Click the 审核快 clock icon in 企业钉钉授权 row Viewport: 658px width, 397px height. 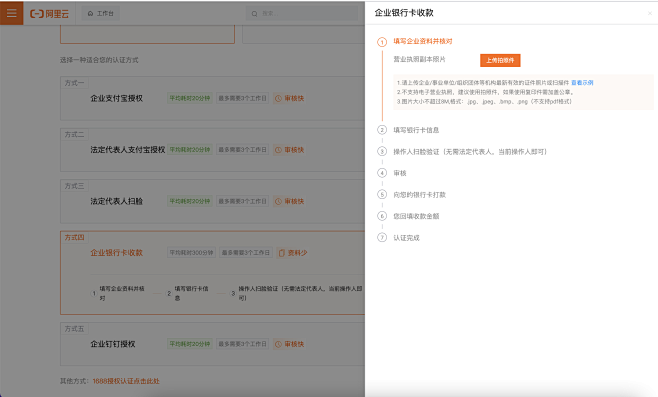coord(278,344)
